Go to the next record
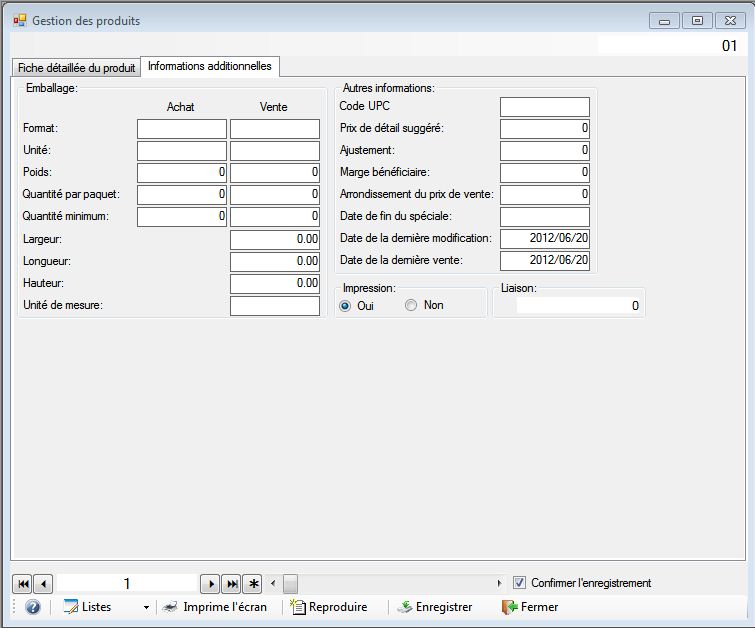755x628 pixels. click(x=210, y=583)
